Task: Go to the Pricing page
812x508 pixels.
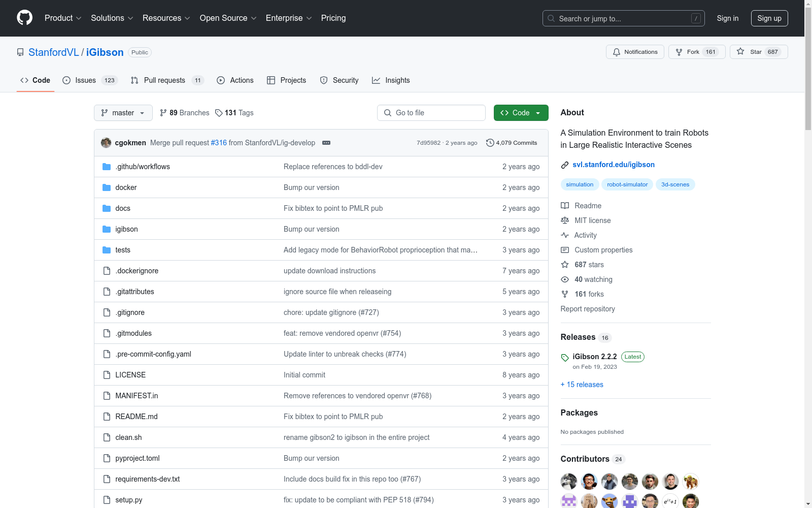Action: tap(333, 18)
